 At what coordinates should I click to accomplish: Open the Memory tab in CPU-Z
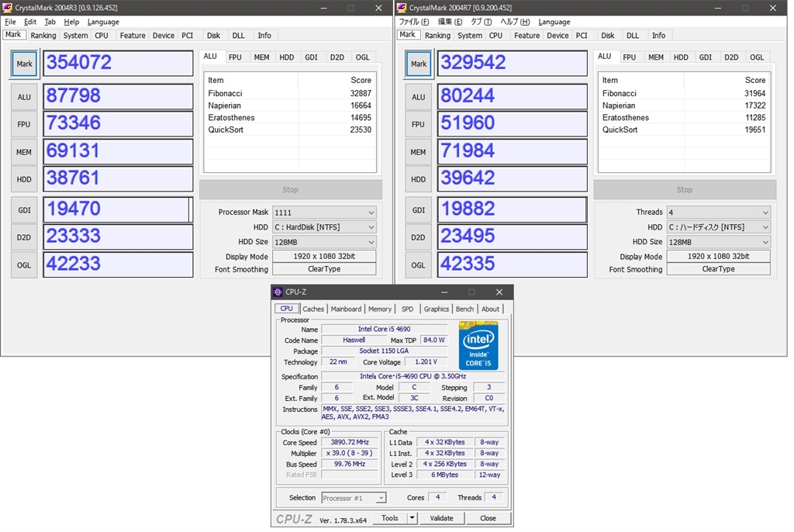click(380, 309)
